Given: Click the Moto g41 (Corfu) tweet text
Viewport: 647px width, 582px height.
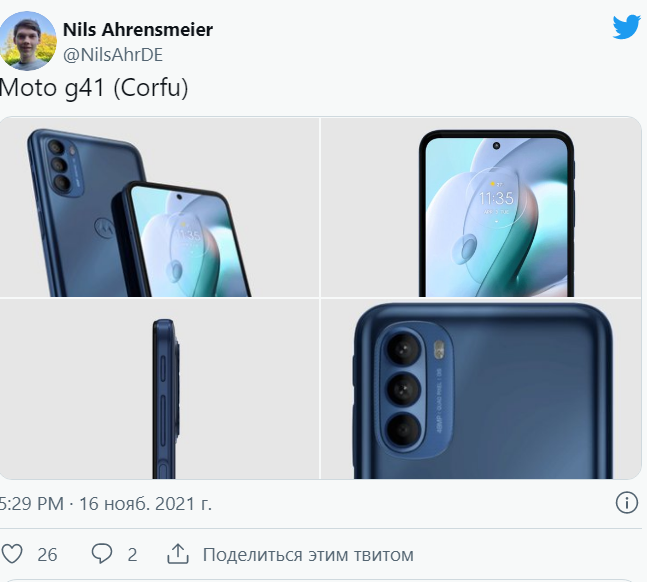Looking at the screenshot, I should click(94, 88).
